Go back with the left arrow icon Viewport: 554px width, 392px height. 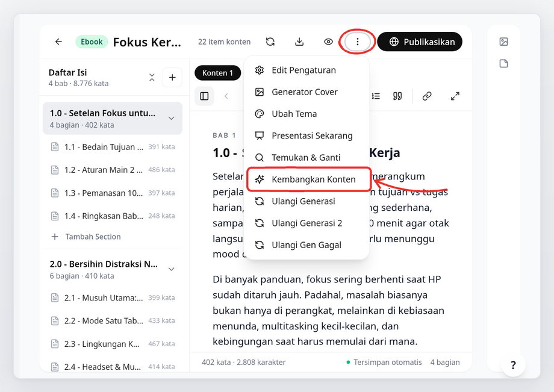58,42
